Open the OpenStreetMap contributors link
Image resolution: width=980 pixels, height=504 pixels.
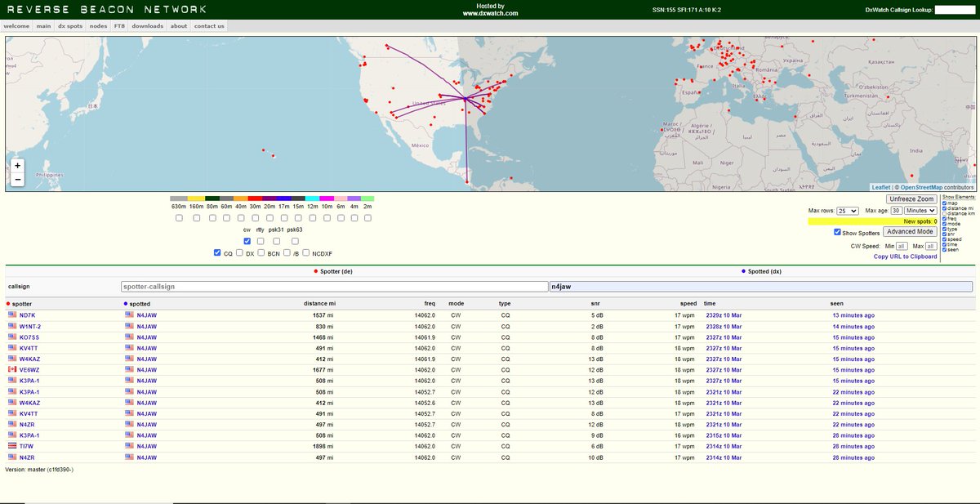pos(921,187)
